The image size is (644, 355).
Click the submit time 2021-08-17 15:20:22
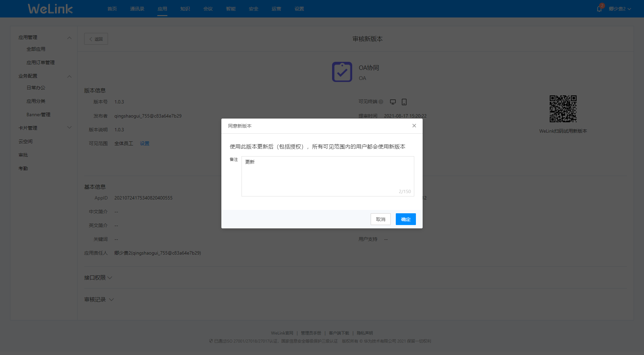click(x=405, y=116)
